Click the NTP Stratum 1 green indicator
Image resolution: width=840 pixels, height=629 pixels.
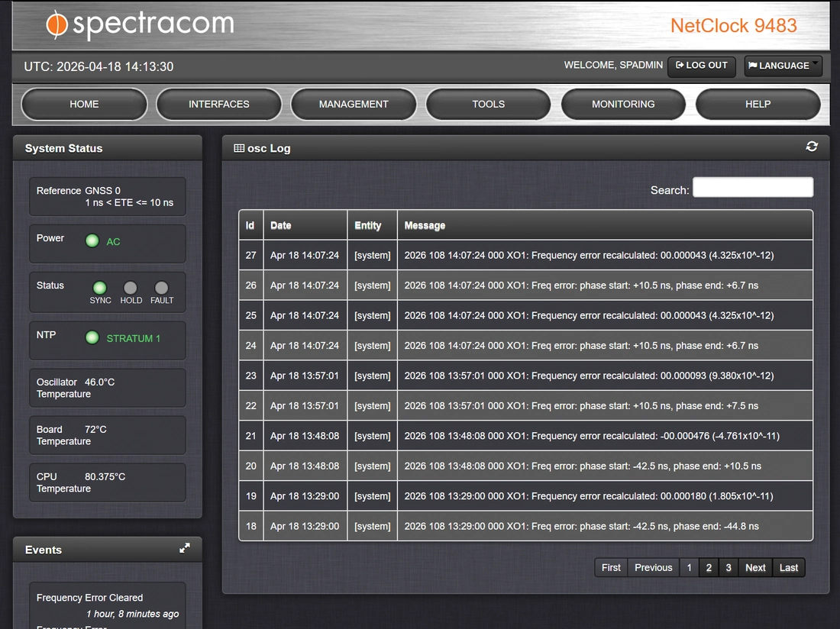coord(92,337)
